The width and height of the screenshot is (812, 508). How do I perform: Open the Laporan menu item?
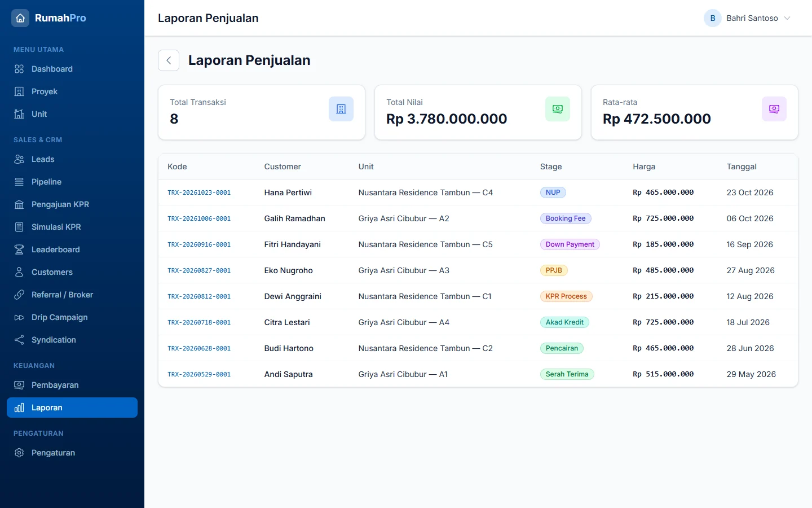pyautogui.click(x=72, y=408)
